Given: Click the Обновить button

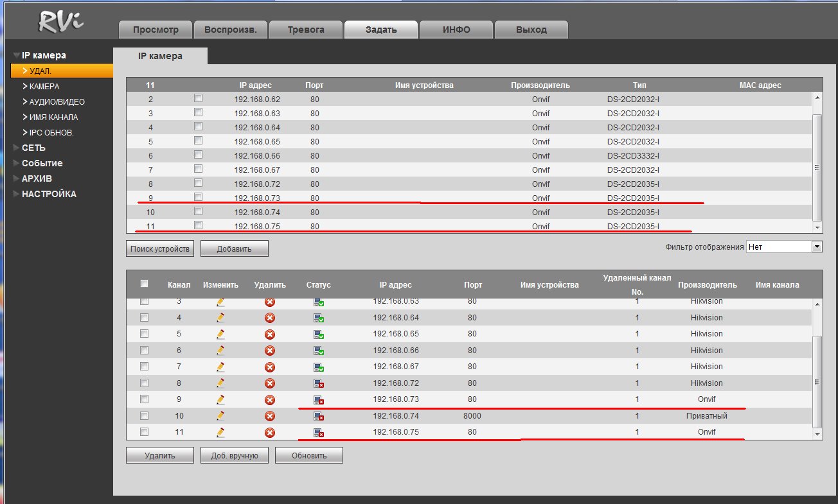Looking at the screenshot, I should pos(309,455).
